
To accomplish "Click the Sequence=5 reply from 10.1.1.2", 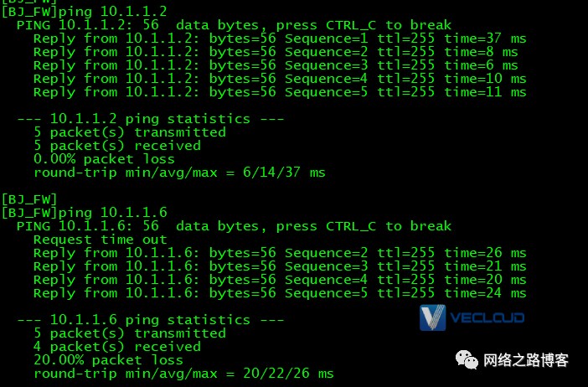I will coord(280,92).
